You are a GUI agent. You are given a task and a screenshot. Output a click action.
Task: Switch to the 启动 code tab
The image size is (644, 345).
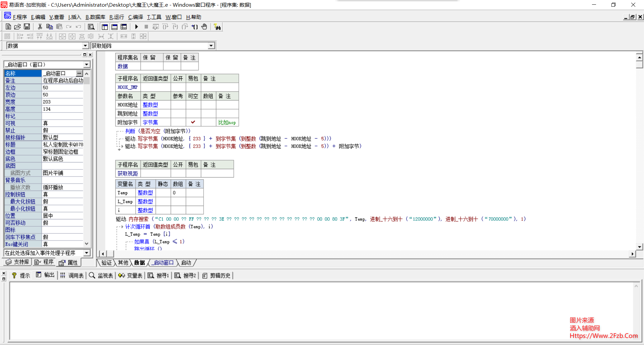(186, 263)
